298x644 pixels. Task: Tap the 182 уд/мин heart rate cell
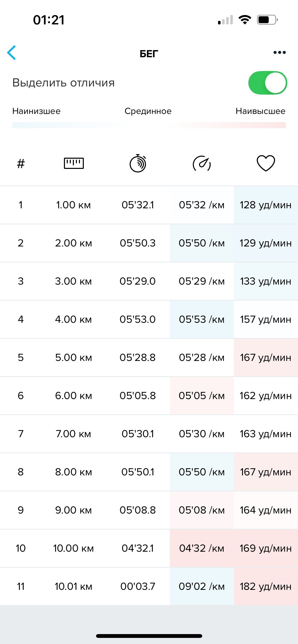[266, 587]
